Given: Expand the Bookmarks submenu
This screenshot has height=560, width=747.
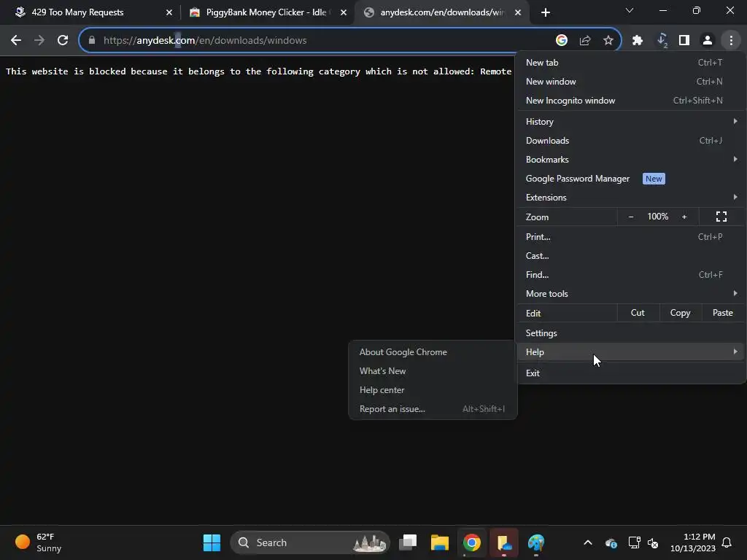Looking at the screenshot, I should [x=631, y=160].
